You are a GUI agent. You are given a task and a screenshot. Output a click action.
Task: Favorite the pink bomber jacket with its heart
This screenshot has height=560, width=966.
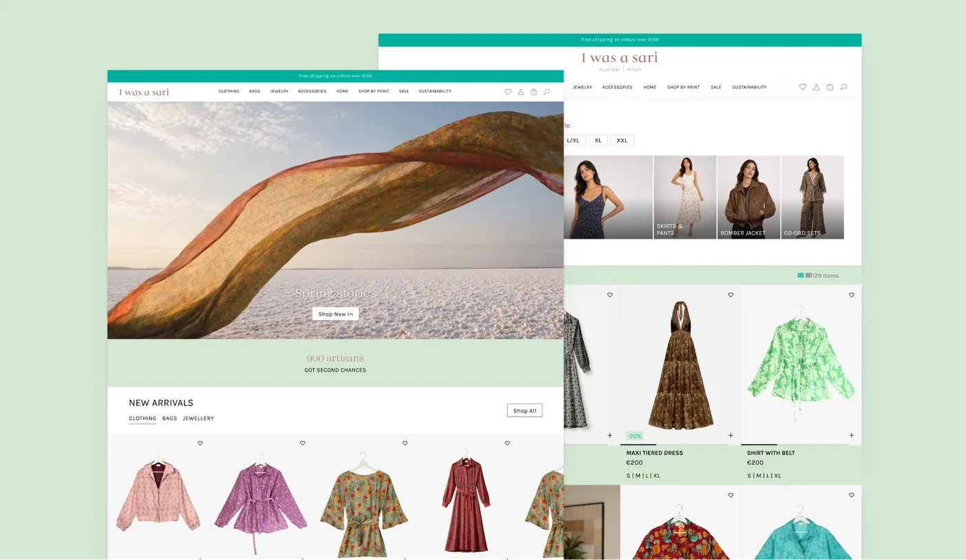click(x=200, y=443)
